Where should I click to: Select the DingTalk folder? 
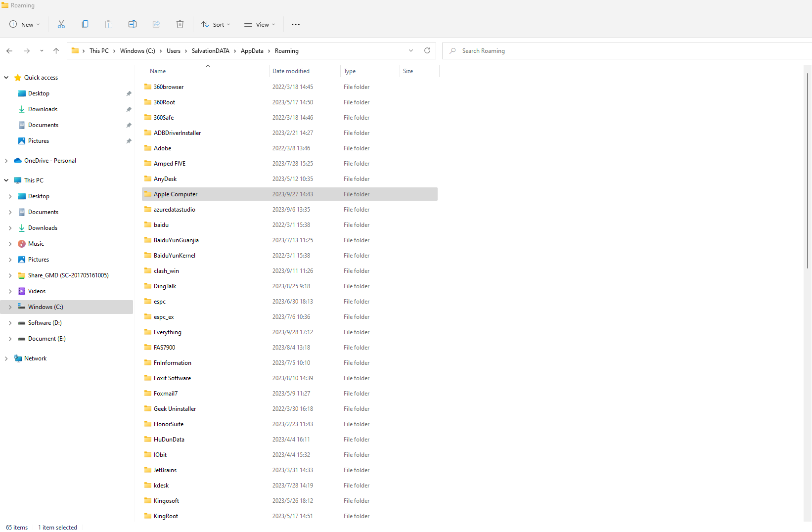(x=290, y=286)
